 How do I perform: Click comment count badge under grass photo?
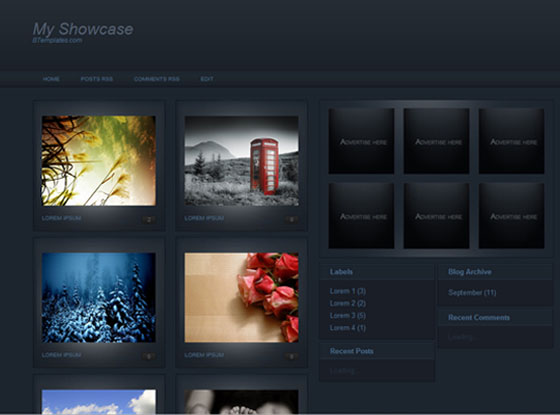(149, 219)
